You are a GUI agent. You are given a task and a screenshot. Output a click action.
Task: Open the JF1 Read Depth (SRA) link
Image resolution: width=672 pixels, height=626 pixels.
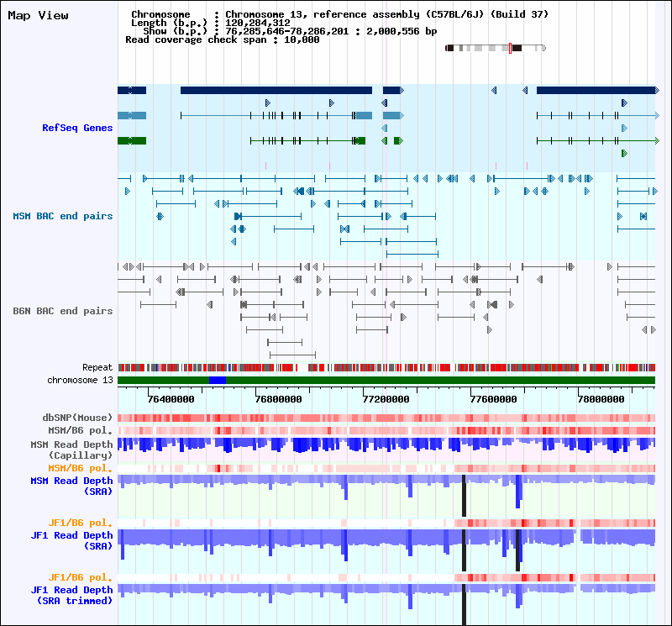pyautogui.click(x=71, y=540)
